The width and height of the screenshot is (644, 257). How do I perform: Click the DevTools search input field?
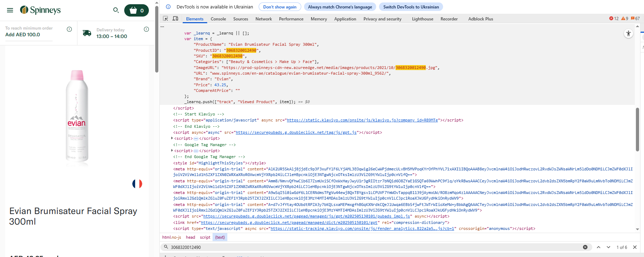click(x=373, y=247)
